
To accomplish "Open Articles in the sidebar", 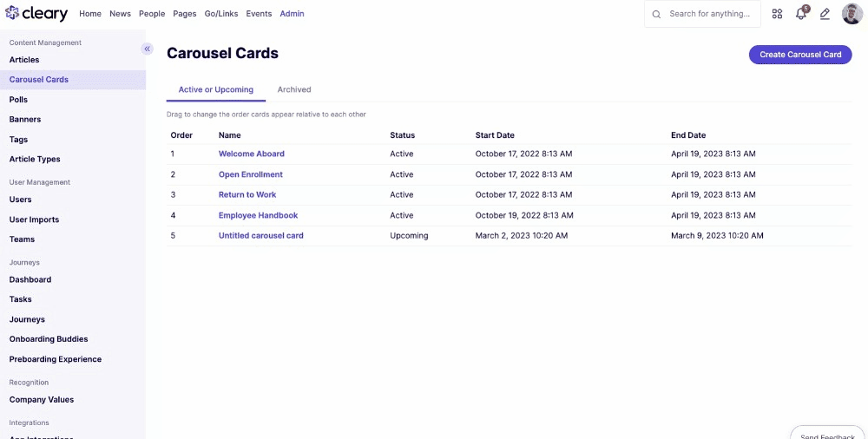I will [x=24, y=60].
